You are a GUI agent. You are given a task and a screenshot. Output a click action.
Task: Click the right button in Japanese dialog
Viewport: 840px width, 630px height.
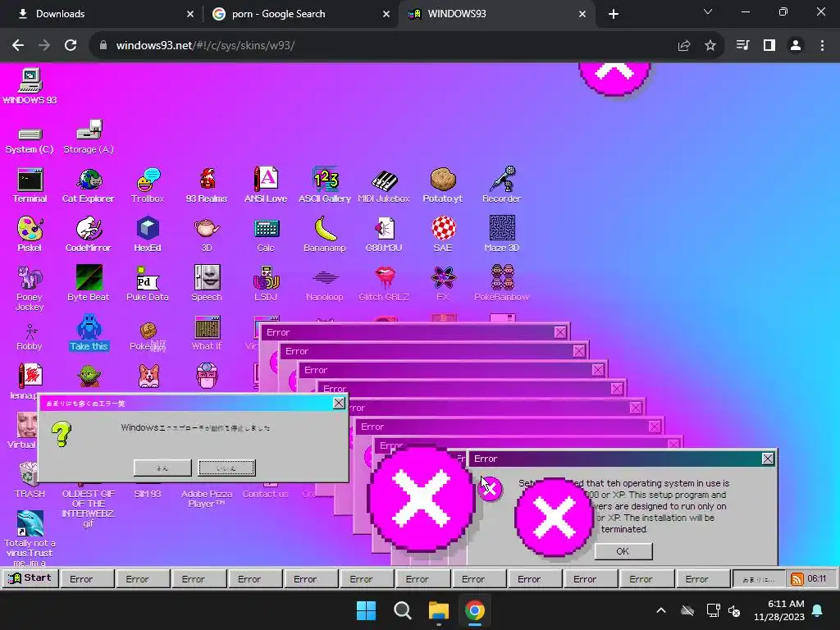tap(226, 468)
